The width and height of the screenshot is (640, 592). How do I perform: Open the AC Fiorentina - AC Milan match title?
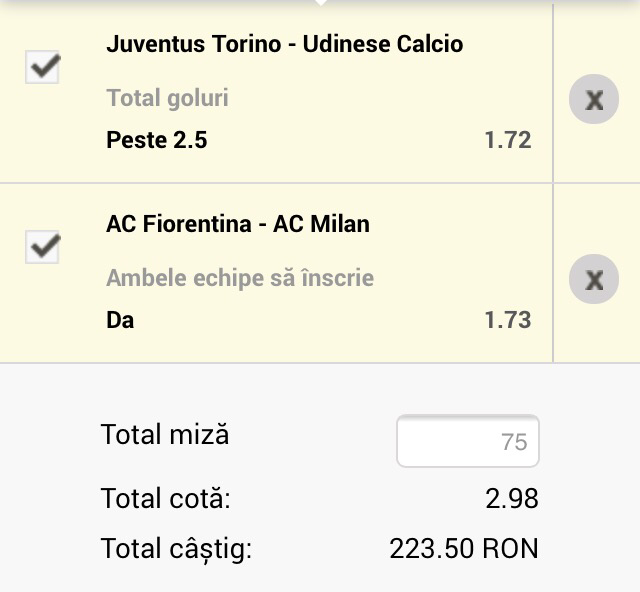coord(238,224)
